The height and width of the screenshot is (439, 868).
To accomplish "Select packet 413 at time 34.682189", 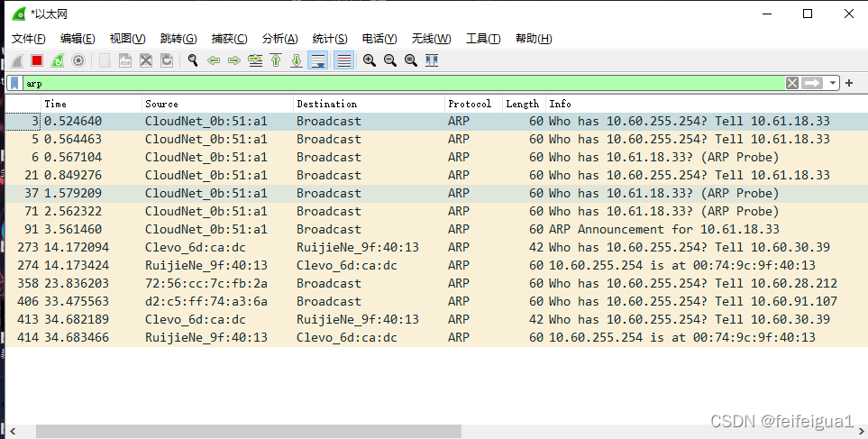I will 437,319.
